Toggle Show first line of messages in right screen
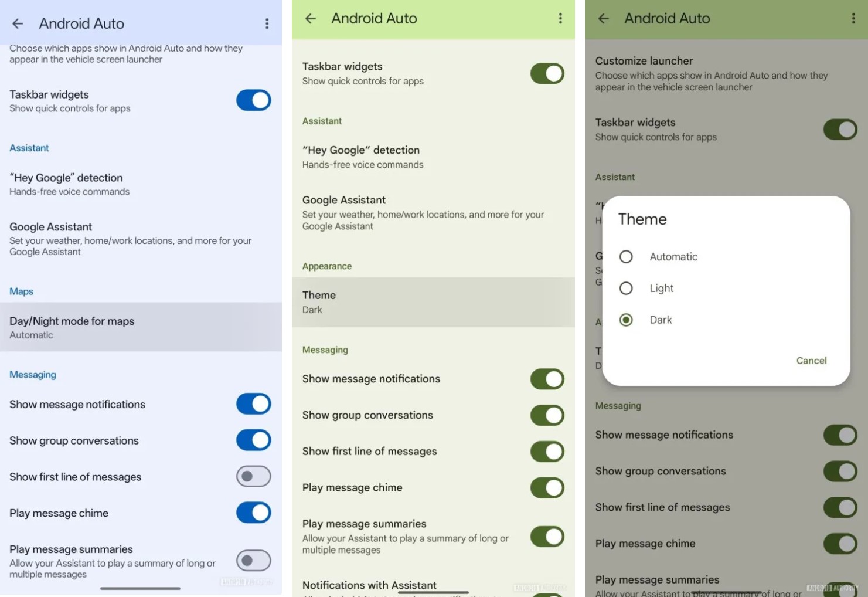Viewport: 868px width, 597px height. [x=840, y=507]
